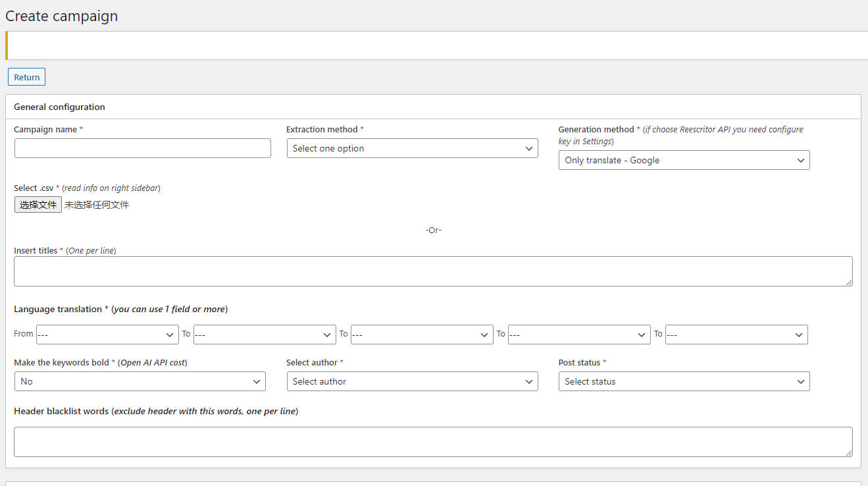Click the Return button

point(26,77)
